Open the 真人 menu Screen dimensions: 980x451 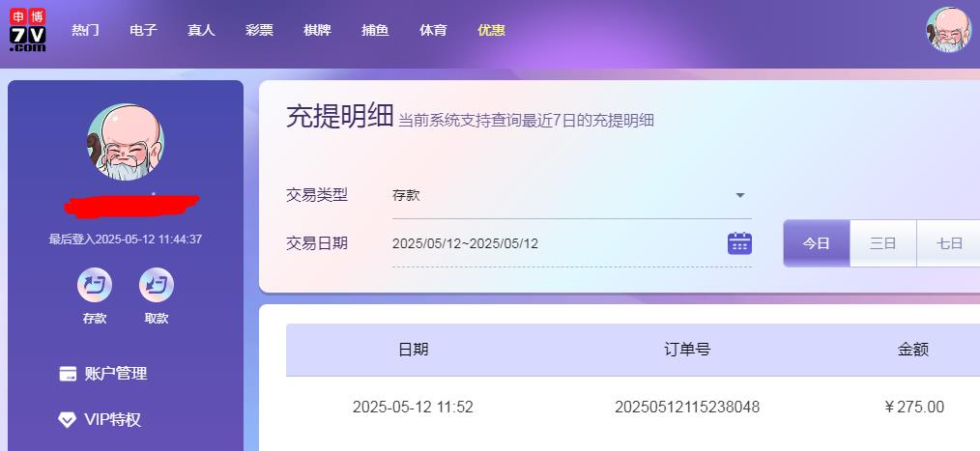[201, 30]
